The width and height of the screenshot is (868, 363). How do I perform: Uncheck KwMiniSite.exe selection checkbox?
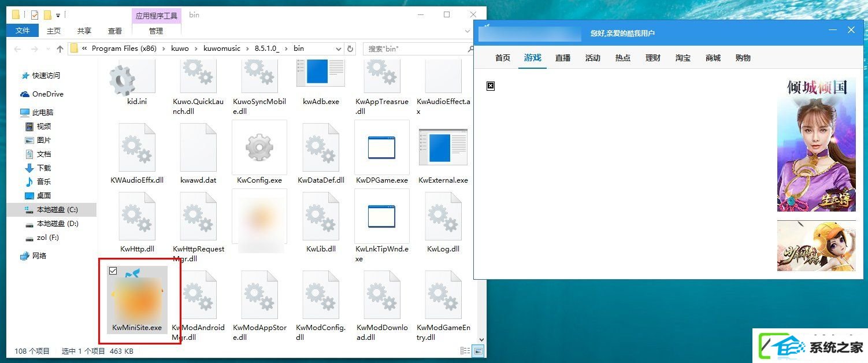tap(113, 271)
